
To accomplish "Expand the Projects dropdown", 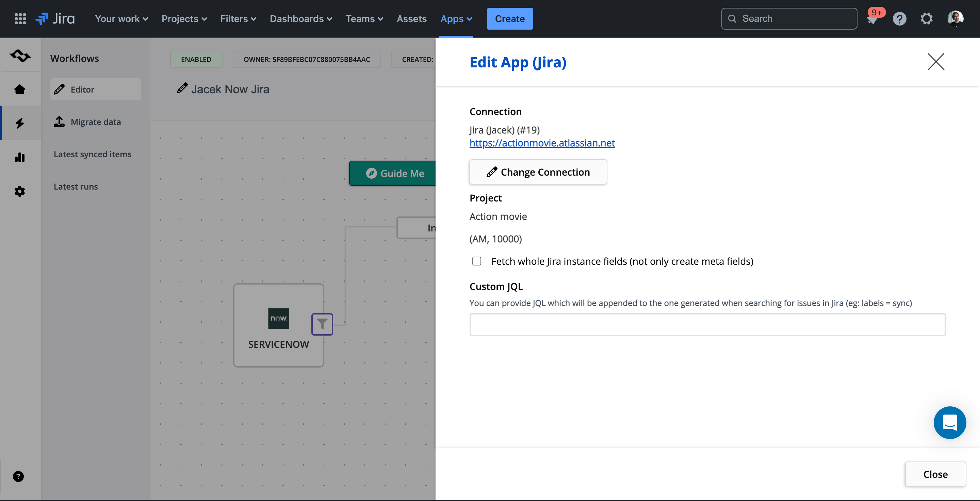I will coord(184,19).
